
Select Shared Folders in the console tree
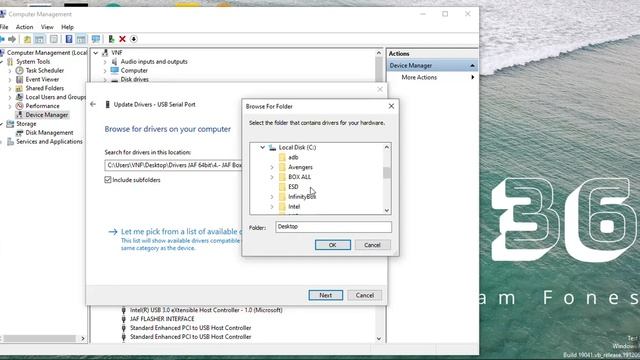point(44,89)
